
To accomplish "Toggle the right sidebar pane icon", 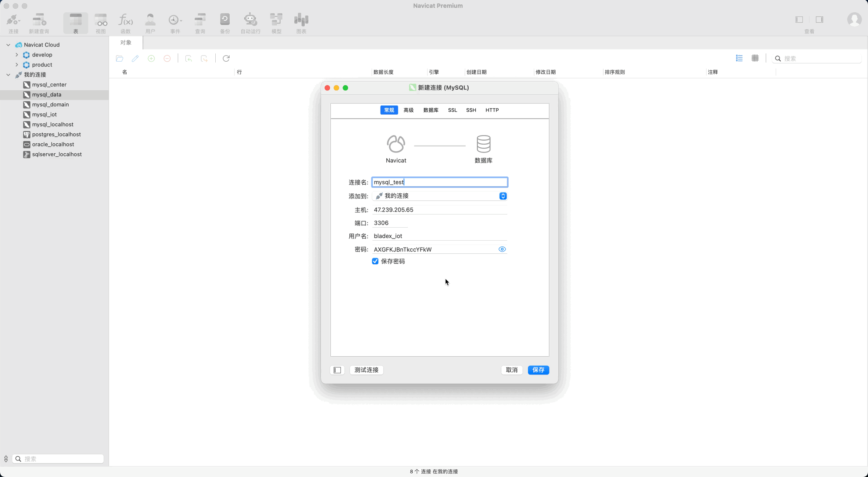I will click(819, 20).
